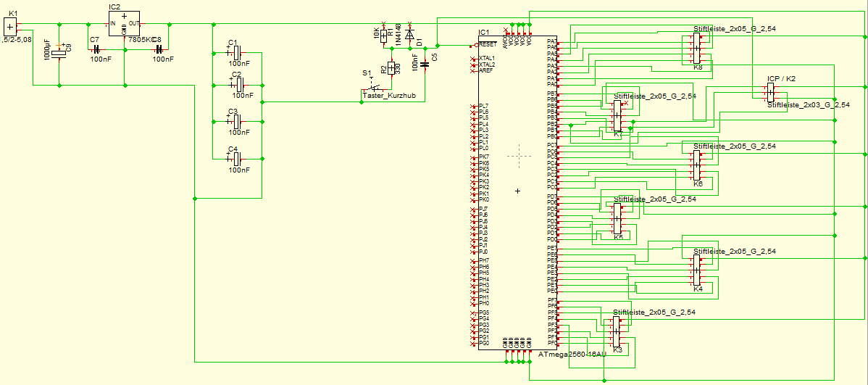Click the PC7 pin label
The image size is (868, 385).
[552, 146]
